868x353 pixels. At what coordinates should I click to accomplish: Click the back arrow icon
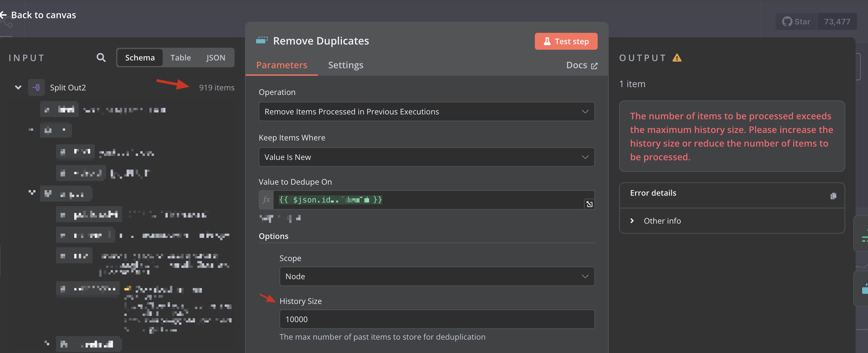tap(3, 15)
